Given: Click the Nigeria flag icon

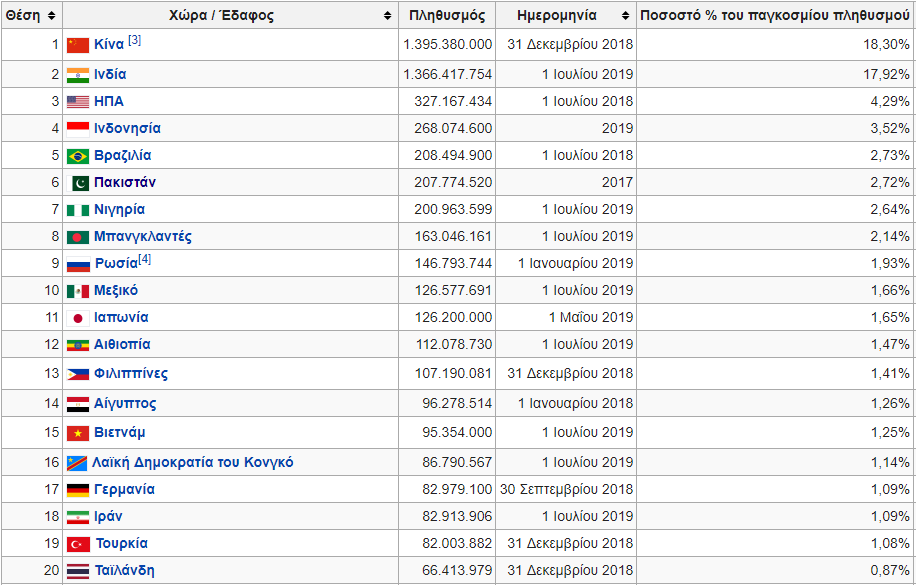Looking at the screenshot, I should [78, 210].
